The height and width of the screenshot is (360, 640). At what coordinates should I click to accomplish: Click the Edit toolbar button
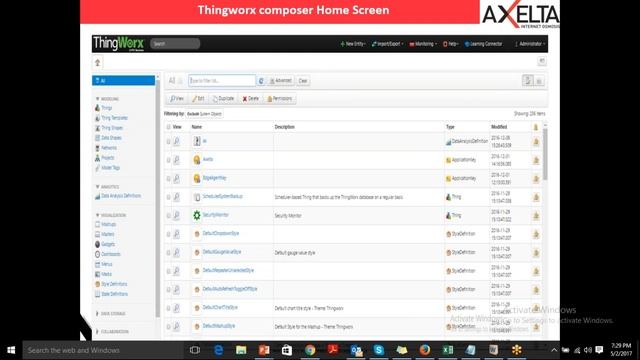click(198, 99)
